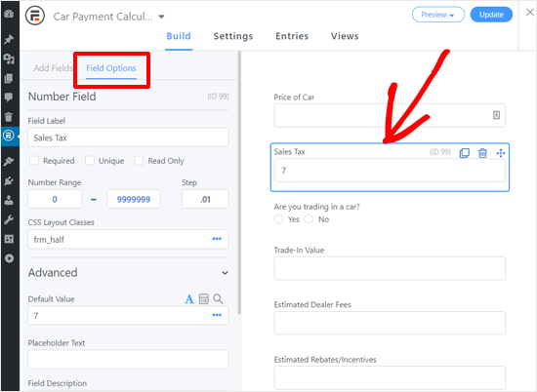Click the Advanced section heading
The height and width of the screenshot is (392, 537).
[x=53, y=273]
